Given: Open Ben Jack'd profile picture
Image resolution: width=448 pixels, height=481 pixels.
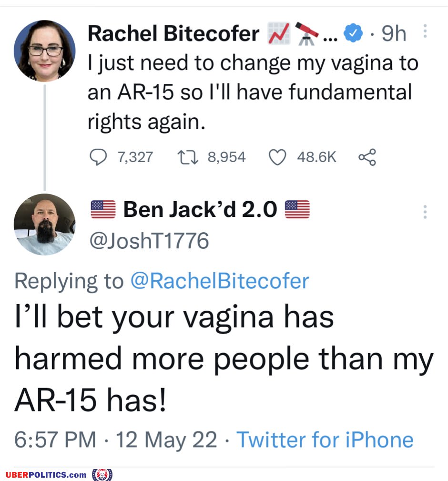Looking at the screenshot, I should tap(44, 225).
